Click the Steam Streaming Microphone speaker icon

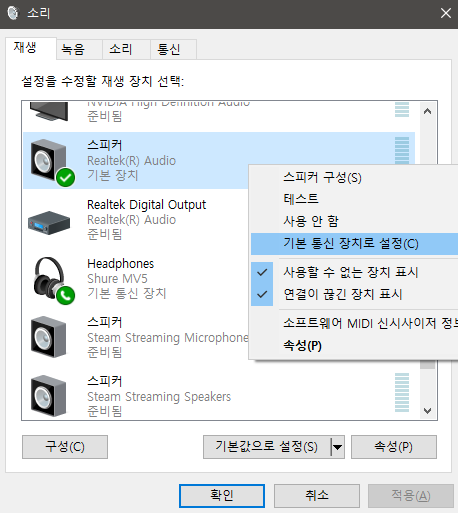(48, 337)
